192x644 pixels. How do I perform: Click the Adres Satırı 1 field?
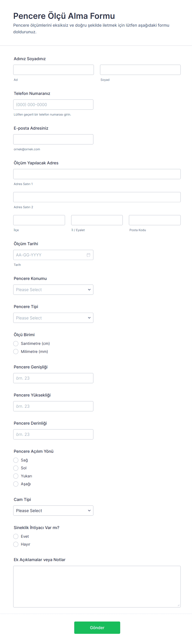[x=97, y=174]
